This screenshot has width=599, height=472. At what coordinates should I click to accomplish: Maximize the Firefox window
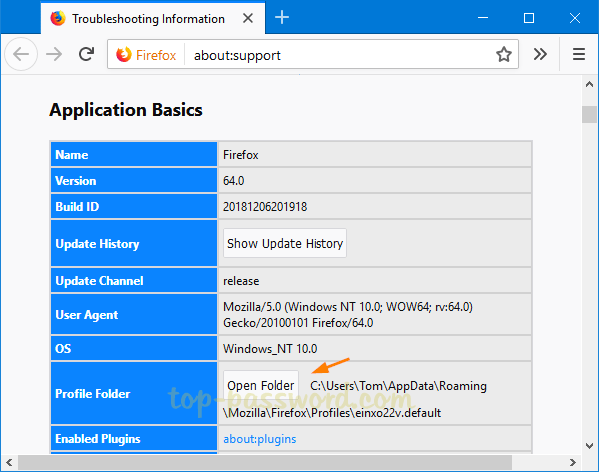coord(529,18)
